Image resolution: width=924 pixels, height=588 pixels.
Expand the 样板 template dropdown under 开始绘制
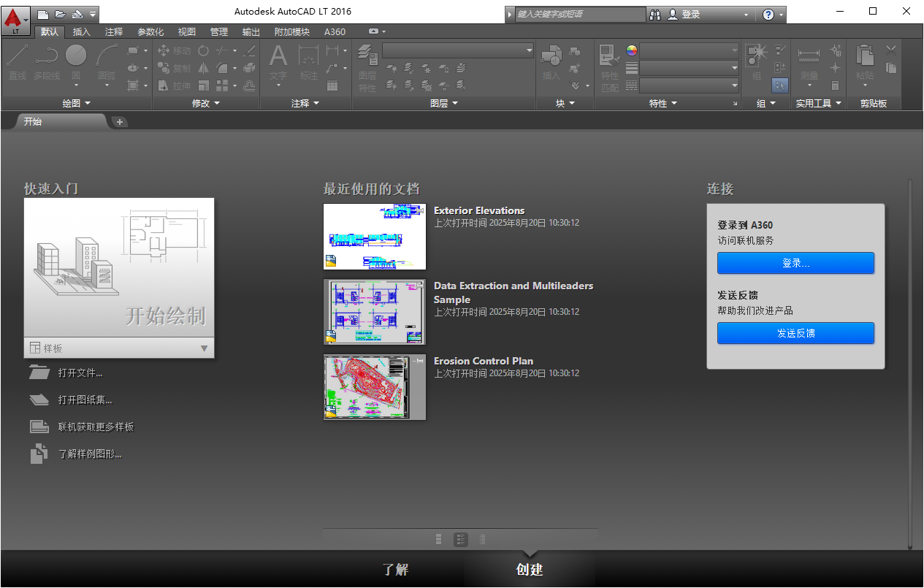204,348
